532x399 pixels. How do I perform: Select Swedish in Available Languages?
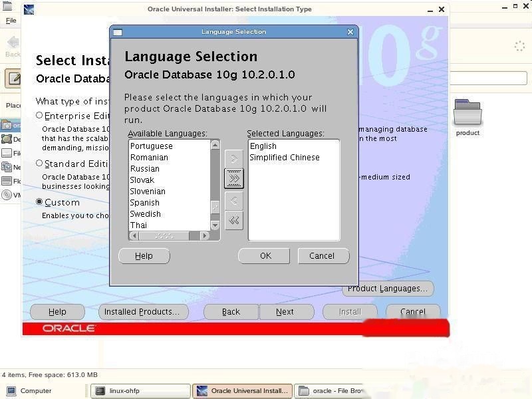click(170, 213)
